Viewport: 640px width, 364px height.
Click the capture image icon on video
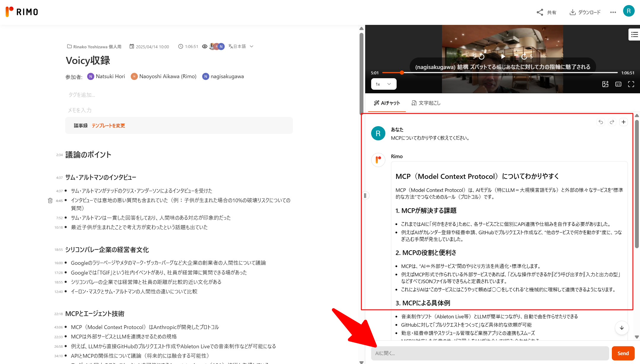point(605,84)
